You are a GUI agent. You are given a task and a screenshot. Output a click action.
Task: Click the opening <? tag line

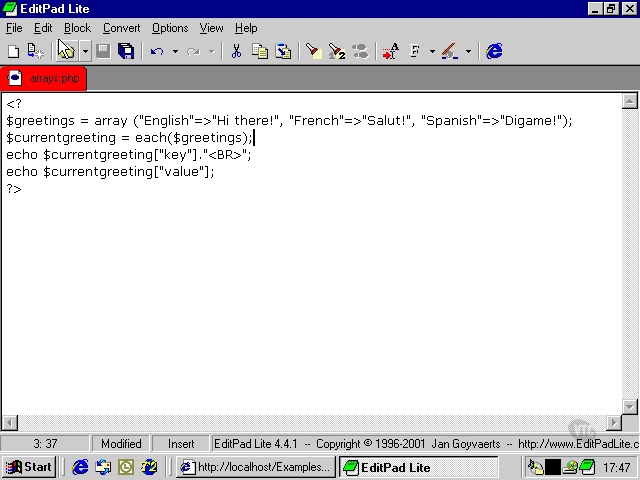pos(14,104)
